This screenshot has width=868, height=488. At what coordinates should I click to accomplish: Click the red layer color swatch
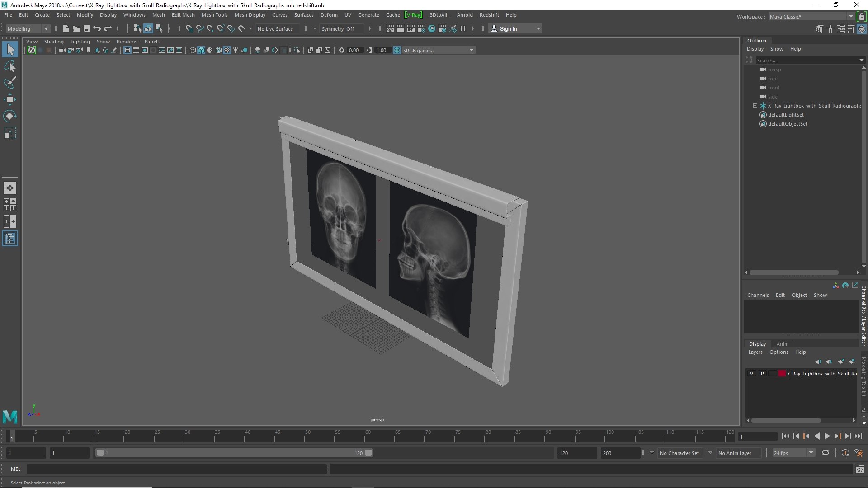pos(782,374)
